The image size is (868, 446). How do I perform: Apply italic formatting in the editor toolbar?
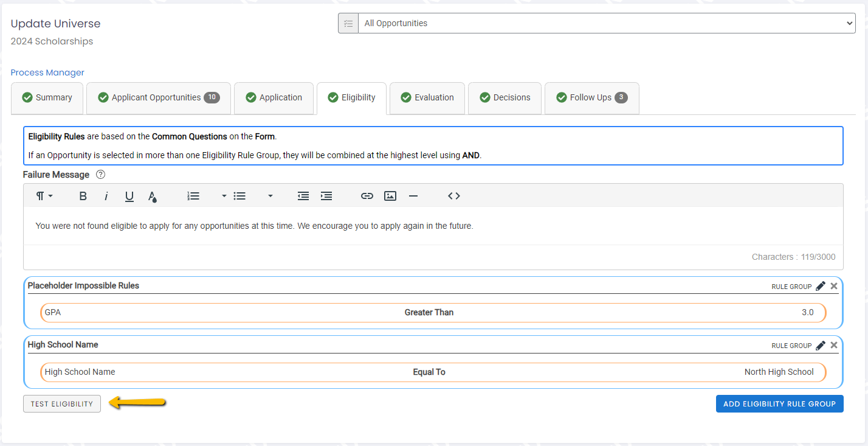[106, 196]
